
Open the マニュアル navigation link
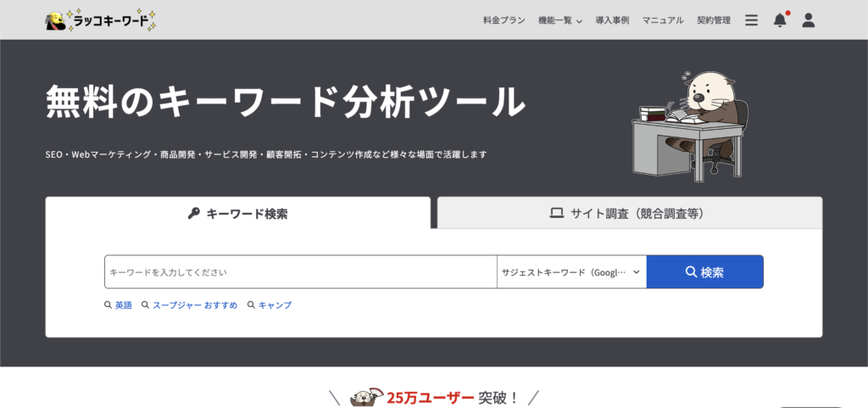pos(662,20)
